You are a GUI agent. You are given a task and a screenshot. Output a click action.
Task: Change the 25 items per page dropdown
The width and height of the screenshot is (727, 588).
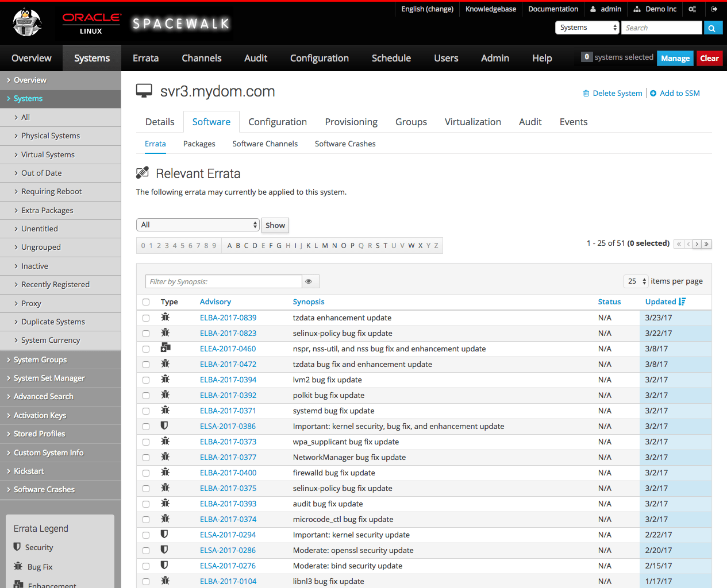click(x=636, y=281)
